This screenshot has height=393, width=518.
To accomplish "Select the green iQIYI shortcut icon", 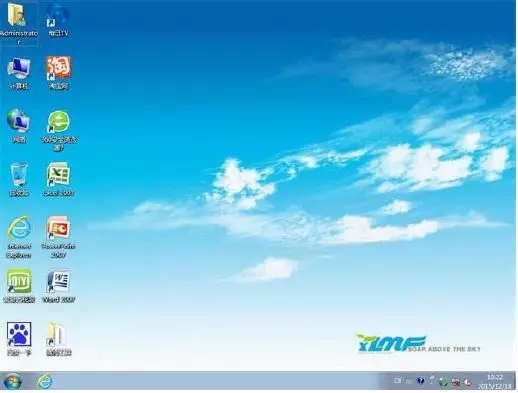I will [19, 286].
